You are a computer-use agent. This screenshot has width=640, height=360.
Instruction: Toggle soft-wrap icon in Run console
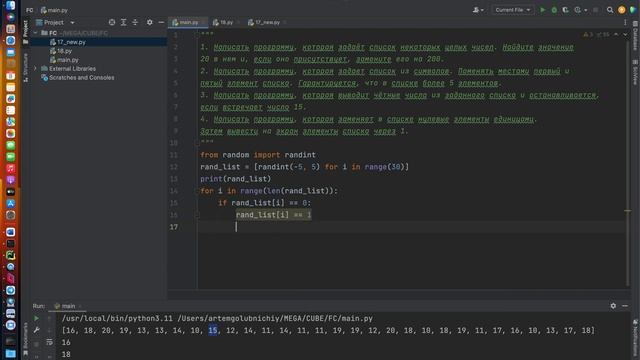pos(49,342)
